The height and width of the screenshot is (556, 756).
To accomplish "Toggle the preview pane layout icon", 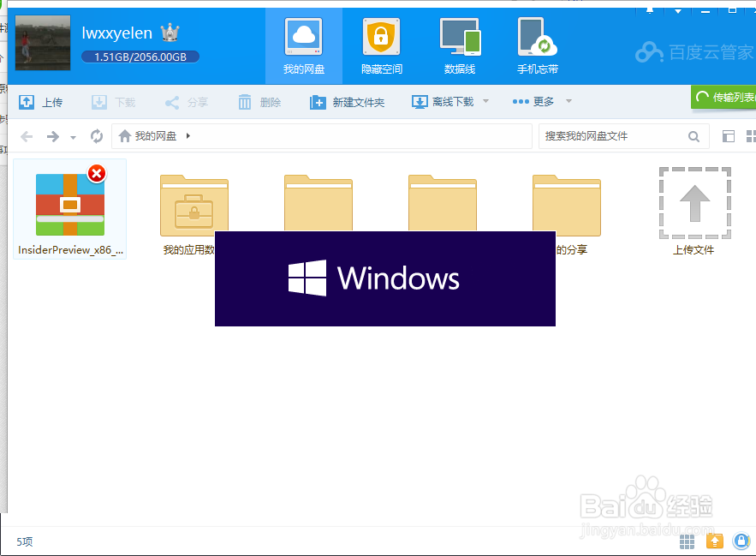I will pos(729,136).
